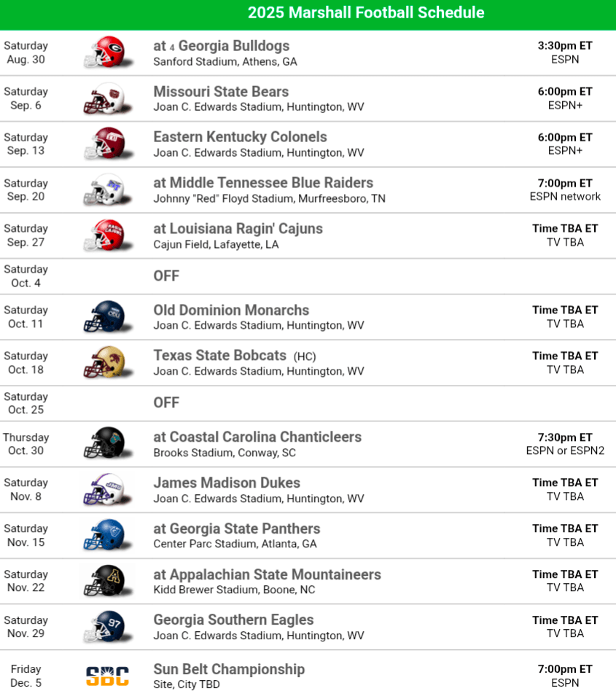616x699 pixels.
Task: Click the Sun Belt Conference SBC logo
Action: pos(107,676)
